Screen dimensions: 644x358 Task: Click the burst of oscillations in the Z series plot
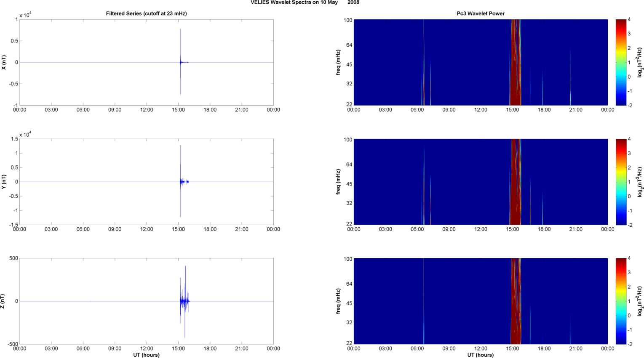click(x=184, y=301)
